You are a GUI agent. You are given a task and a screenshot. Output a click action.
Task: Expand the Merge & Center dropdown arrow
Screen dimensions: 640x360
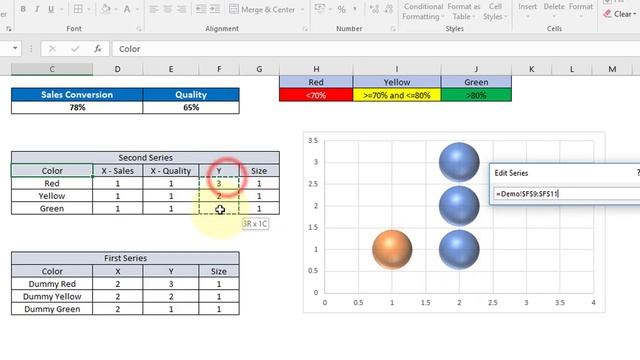(x=302, y=9)
